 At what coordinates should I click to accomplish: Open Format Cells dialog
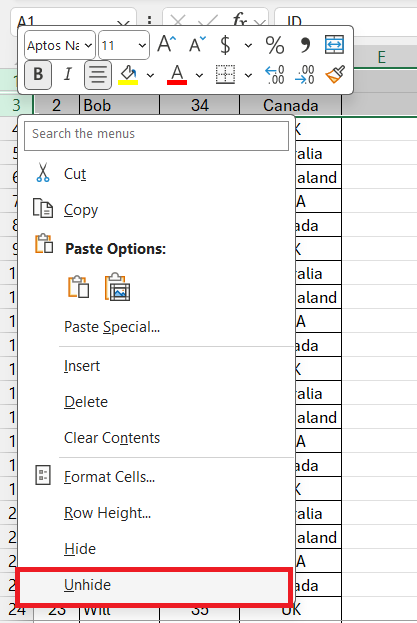pos(156,477)
